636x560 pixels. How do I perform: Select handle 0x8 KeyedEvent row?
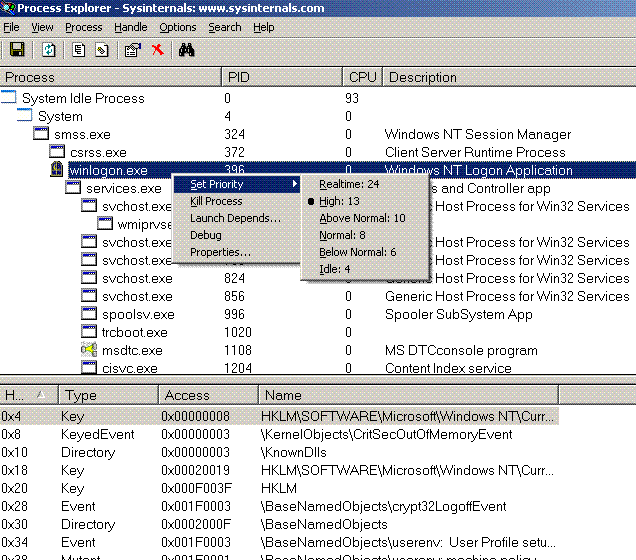click(279, 434)
